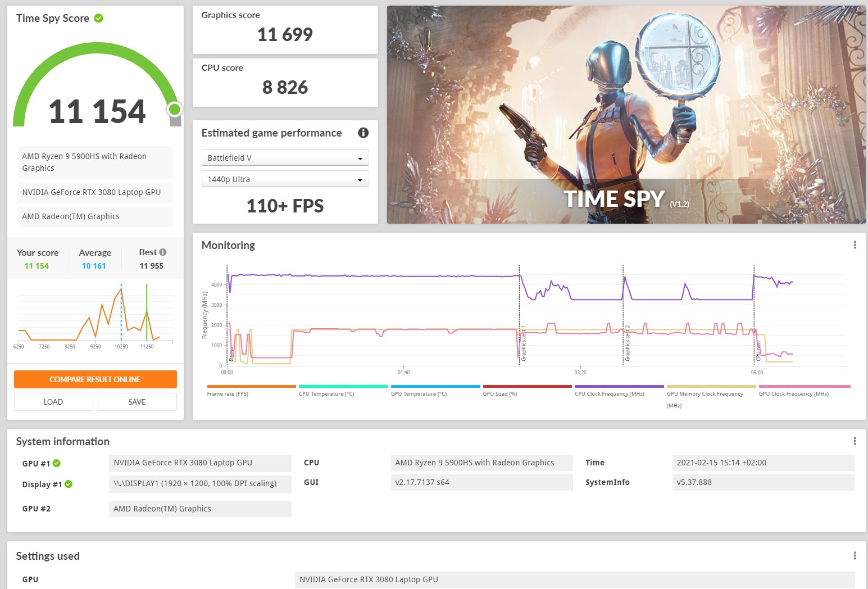This screenshot has height=589, width=868.
Task: Click the green validation checkmark beside Time Spy Score
Action: 98,18
